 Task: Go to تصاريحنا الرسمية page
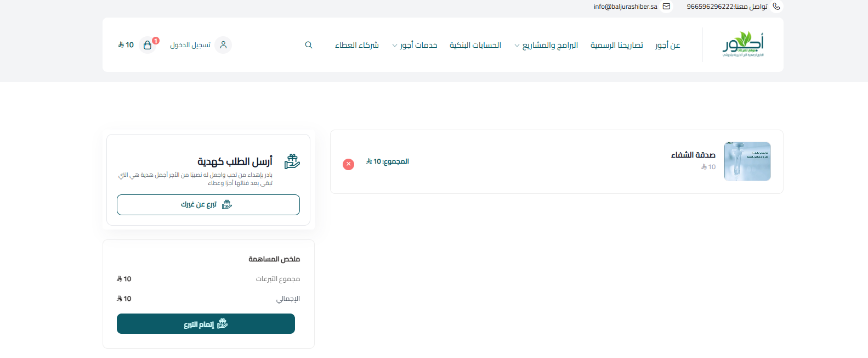click(616, 45)
